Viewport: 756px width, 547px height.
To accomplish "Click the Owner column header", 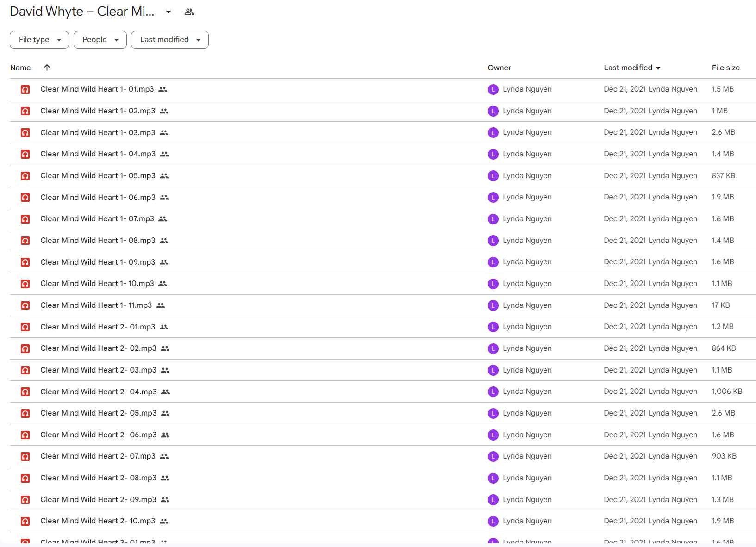I will click(499, 68).
